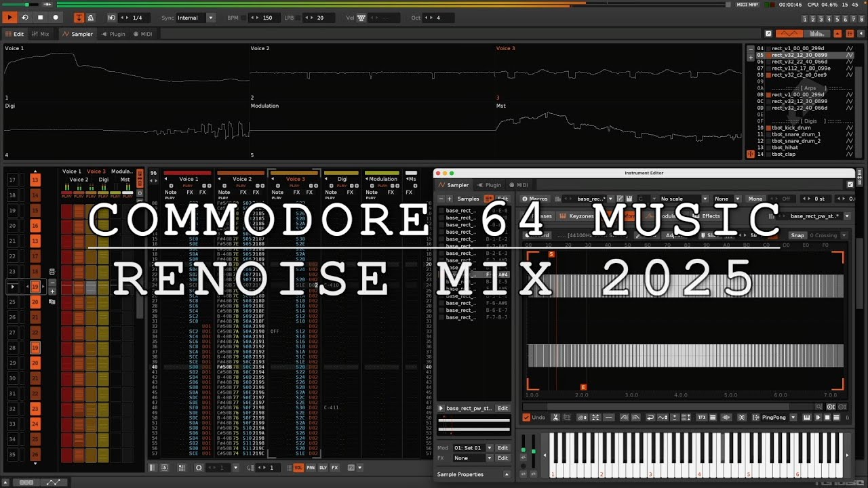The height and width of the screenshot is (488, 868).
Task: Toggle pattern loop playback button
Action: (25, 18)
